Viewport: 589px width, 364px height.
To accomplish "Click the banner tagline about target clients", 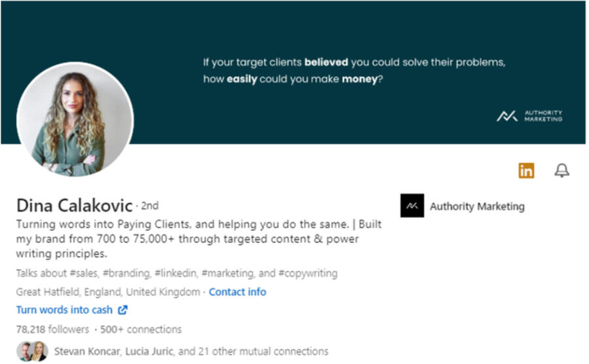I will (354, 72).
